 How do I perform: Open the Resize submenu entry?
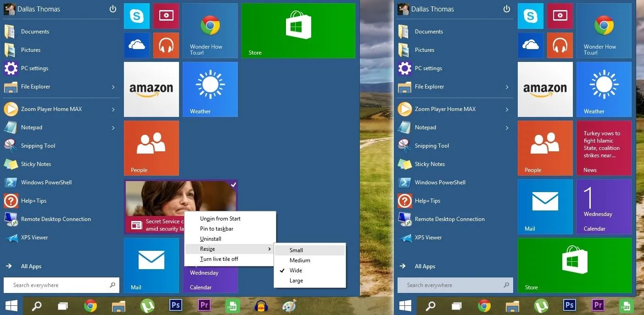click(x=230, y=249)
